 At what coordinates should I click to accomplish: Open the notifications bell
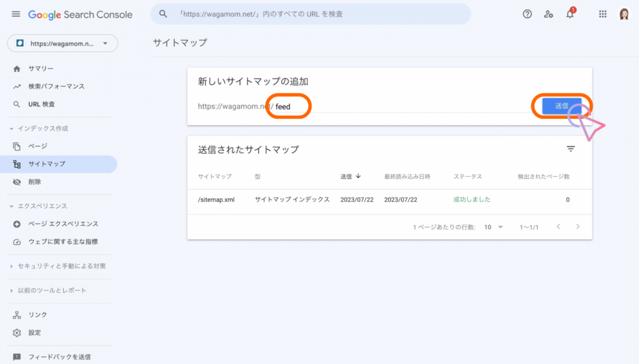click(x=570, y=14)
